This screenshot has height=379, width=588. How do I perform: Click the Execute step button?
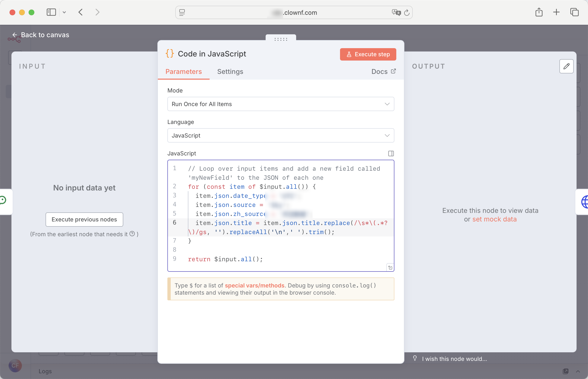coord(368,54)
